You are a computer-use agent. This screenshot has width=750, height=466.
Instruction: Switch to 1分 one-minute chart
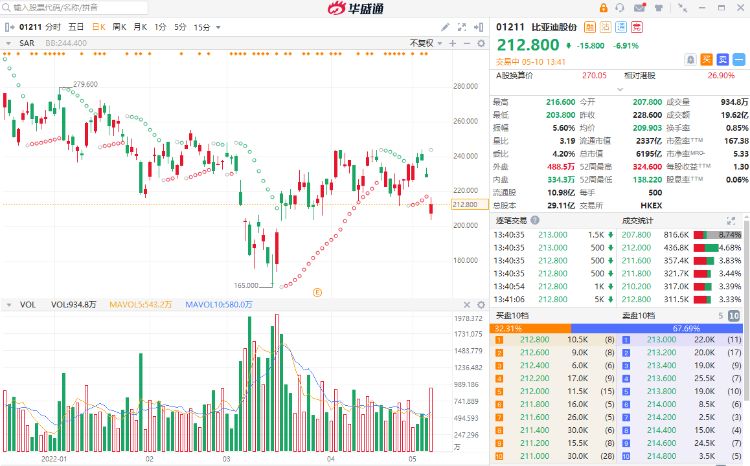(x=160, y=27)
